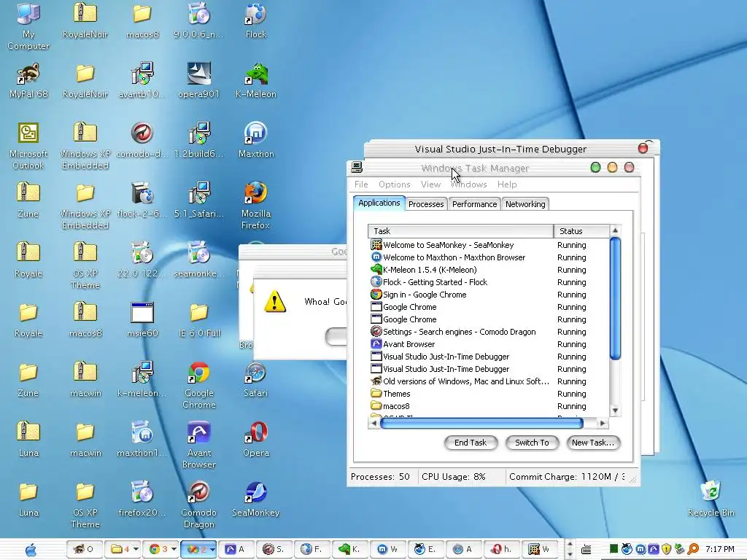Screen dimensions: 747x560
Task: Open Microsoft Outlook from the desktop
Action: [x=28, y=146]
